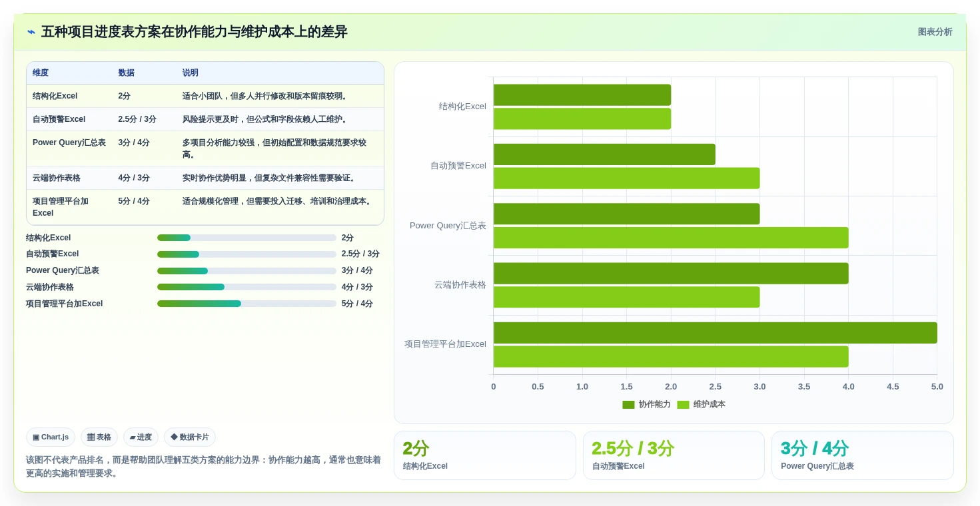Viewport: 980px width, 506px height.
Task: Click the 协作能力 chart bar for 项目管理平台加Excel
Action: click(x=715, y=333)
